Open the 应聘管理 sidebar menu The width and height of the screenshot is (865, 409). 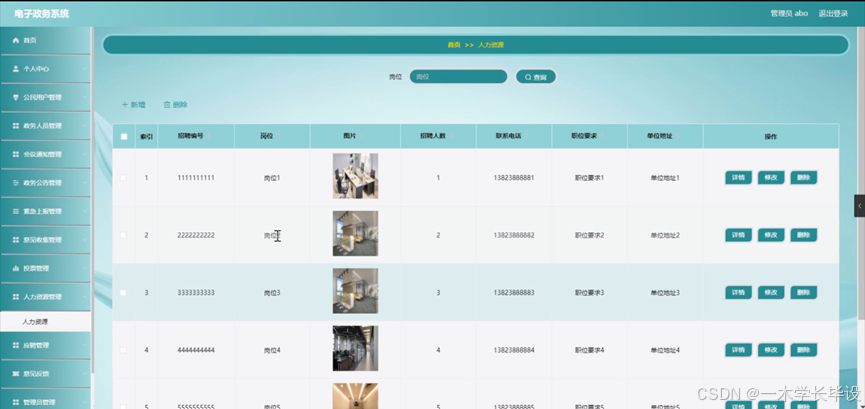[x=45, y=345]
